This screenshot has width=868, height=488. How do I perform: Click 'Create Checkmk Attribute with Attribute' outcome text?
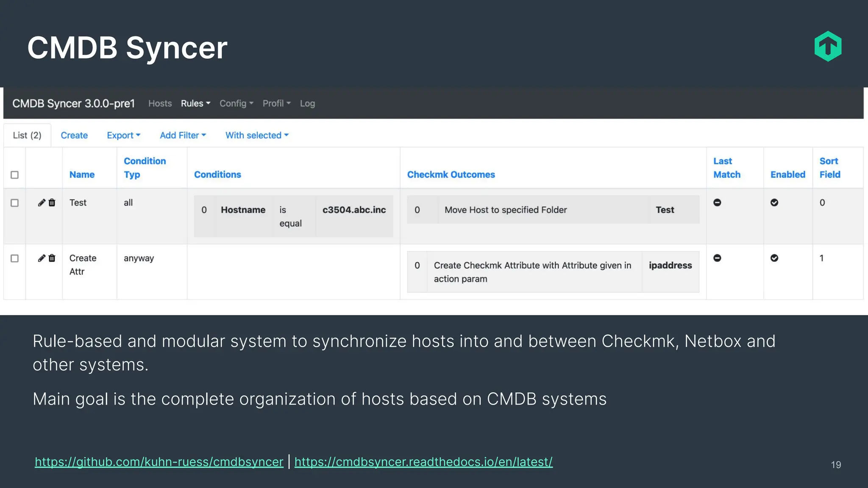coord(532,272)
